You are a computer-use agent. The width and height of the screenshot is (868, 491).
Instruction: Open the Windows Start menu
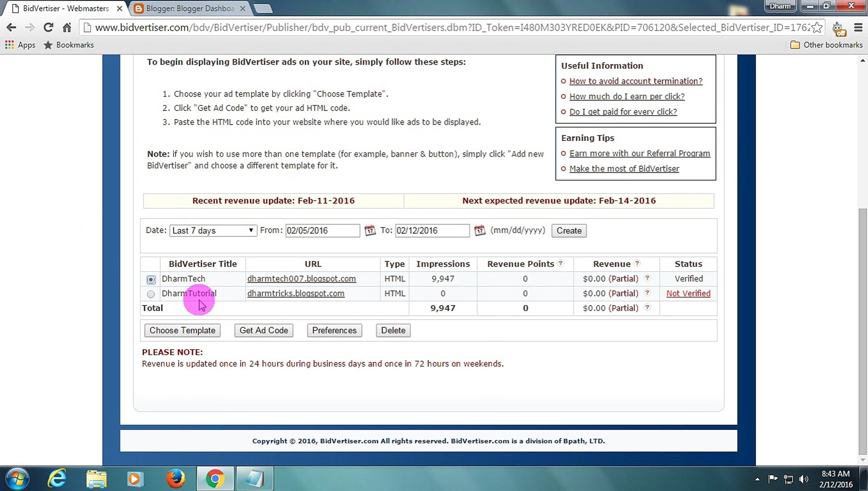click(x=17, y=479)
